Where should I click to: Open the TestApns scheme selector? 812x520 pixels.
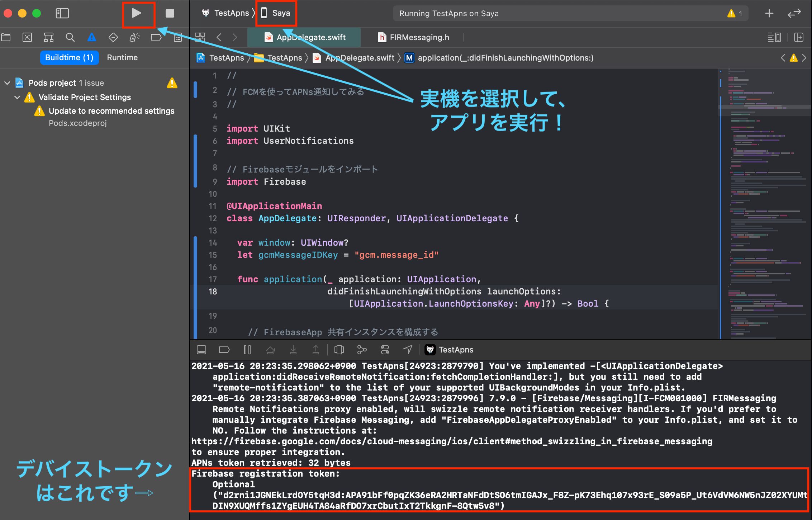pos(225,13)
